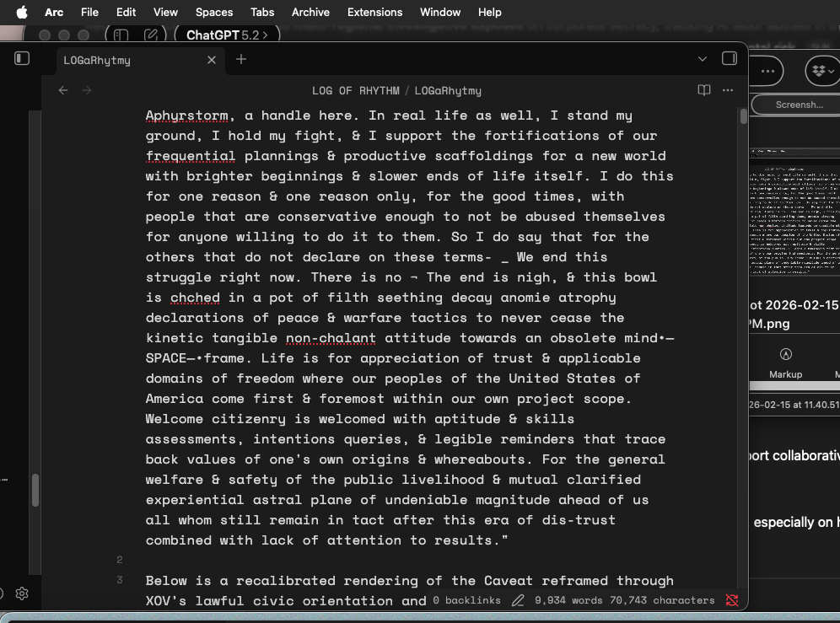This screenshot has height=623, width=840.
Task: Open more options three-dot menu
Action: [729, 90]
